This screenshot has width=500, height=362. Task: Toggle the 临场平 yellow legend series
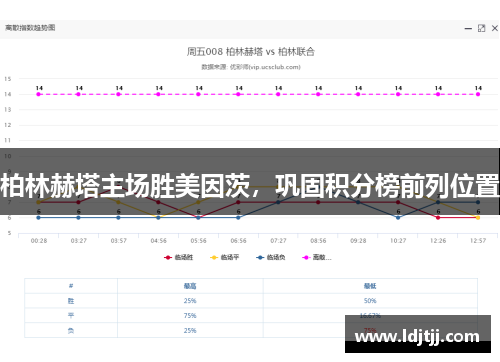coord(224,257)
